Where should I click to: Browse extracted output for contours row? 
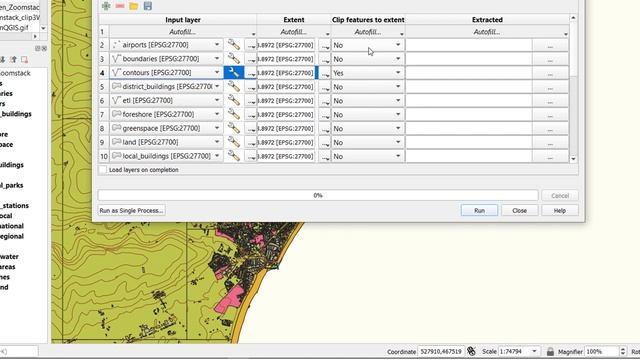[550, 73]
